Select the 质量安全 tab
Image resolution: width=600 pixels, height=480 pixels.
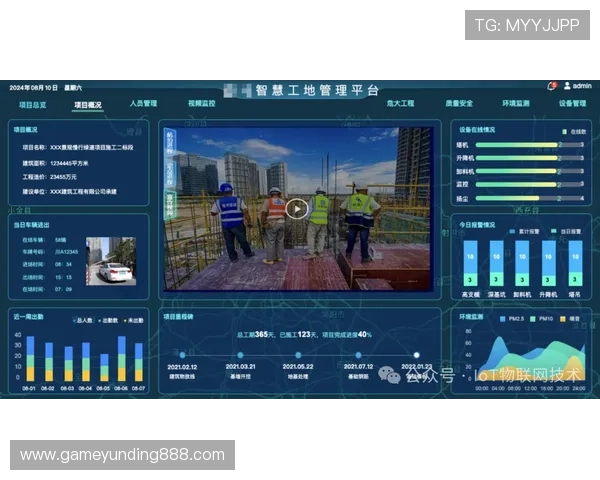(x=459, y=104)
